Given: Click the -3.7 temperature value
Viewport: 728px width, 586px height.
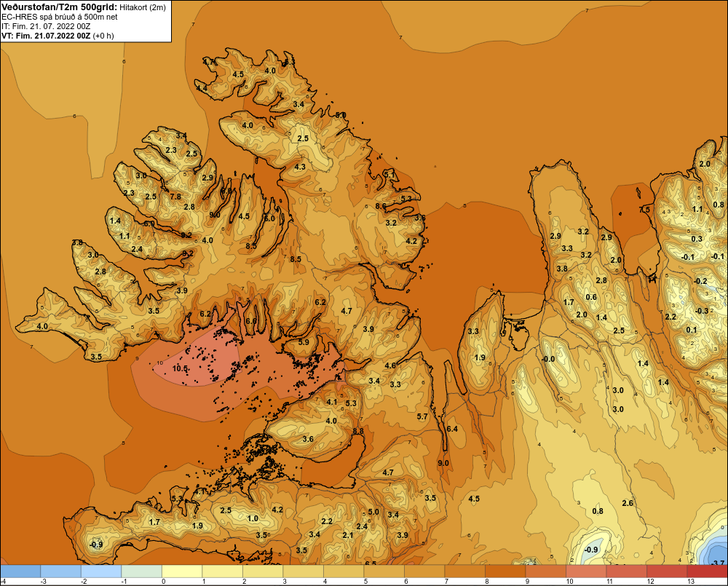Looking at the screenshot, I should 718,563.
